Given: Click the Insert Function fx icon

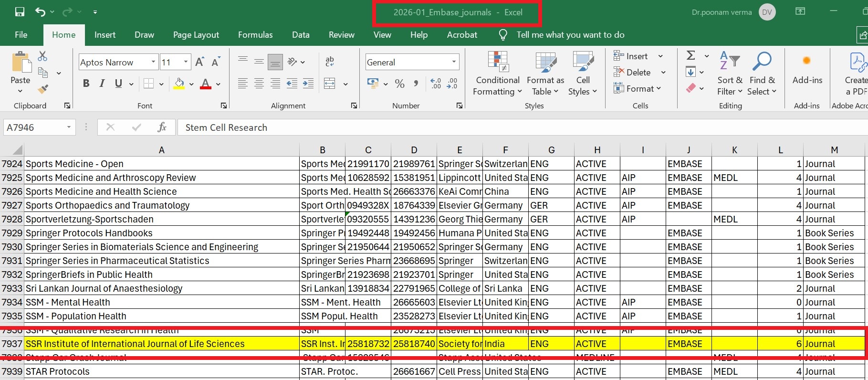Looking at the screenshot, I should (162, 127).
